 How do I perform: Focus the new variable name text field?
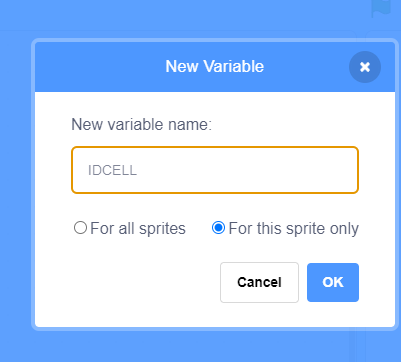[215, 170]
